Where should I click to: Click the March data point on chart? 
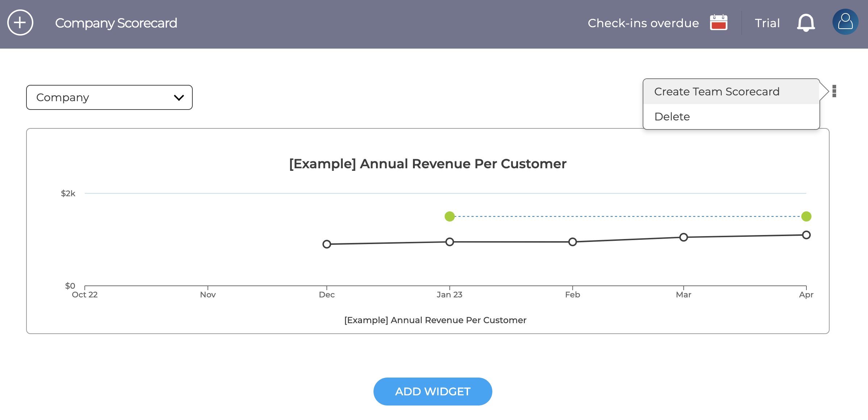[x=684, y=237]
